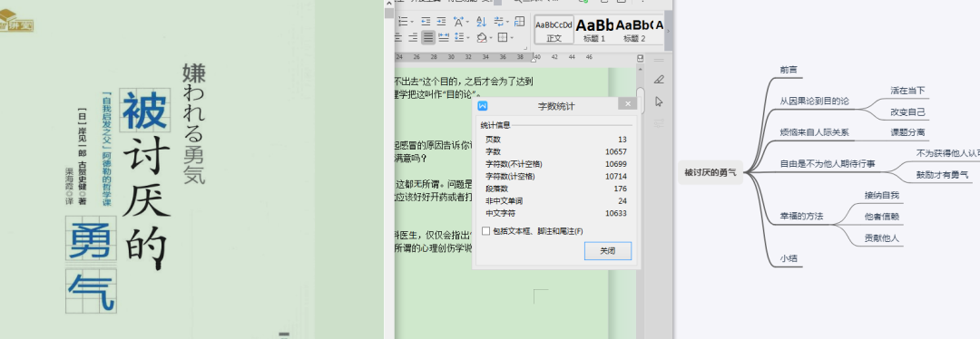Viewport: 980px width, 339px height.
Task: Apply the 正文 style
Action: (554, 30)
